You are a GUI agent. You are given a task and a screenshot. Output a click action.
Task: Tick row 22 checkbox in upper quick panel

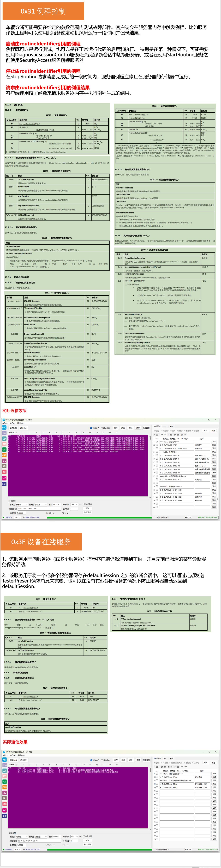point(157,445)
